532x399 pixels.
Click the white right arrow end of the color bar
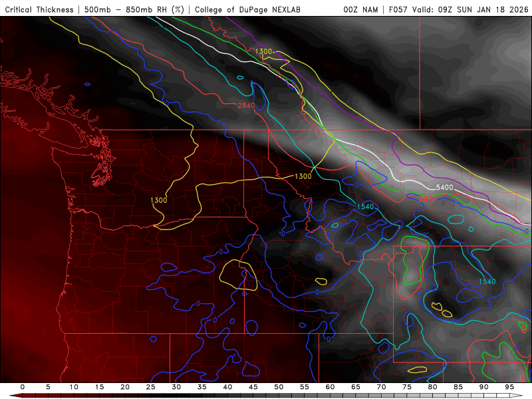[x=516, y=396]
